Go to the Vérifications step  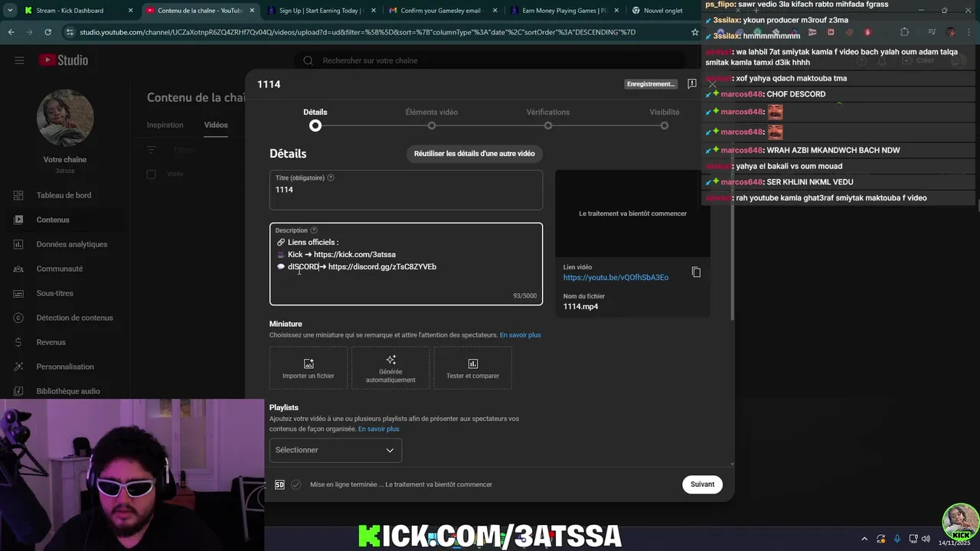548,119
